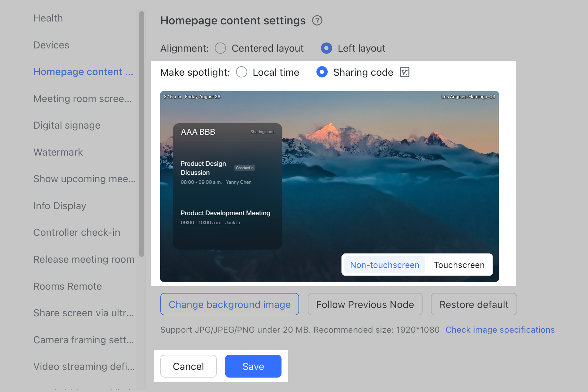Select Centered layout alignment

click(x=221, y=48)
